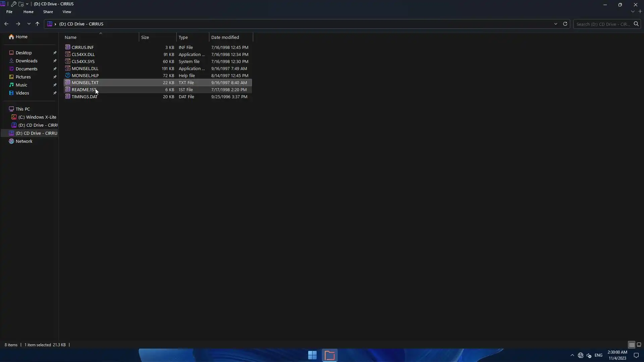This screenshot has height=362, width=644.
Task: Switch to Details view layout icon
Action: pyautogui.click(x=631, y=345)
